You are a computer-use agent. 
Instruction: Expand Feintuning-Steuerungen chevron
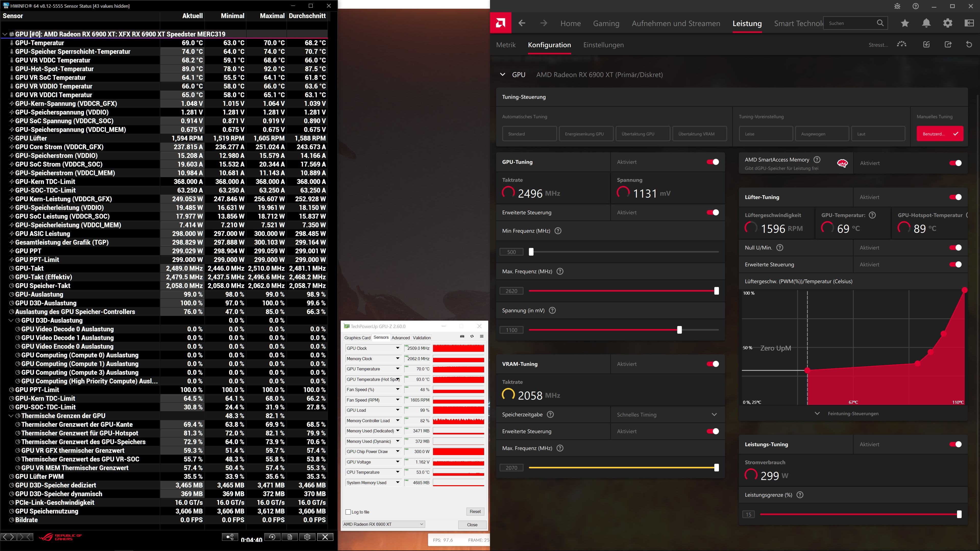[817, 413]
